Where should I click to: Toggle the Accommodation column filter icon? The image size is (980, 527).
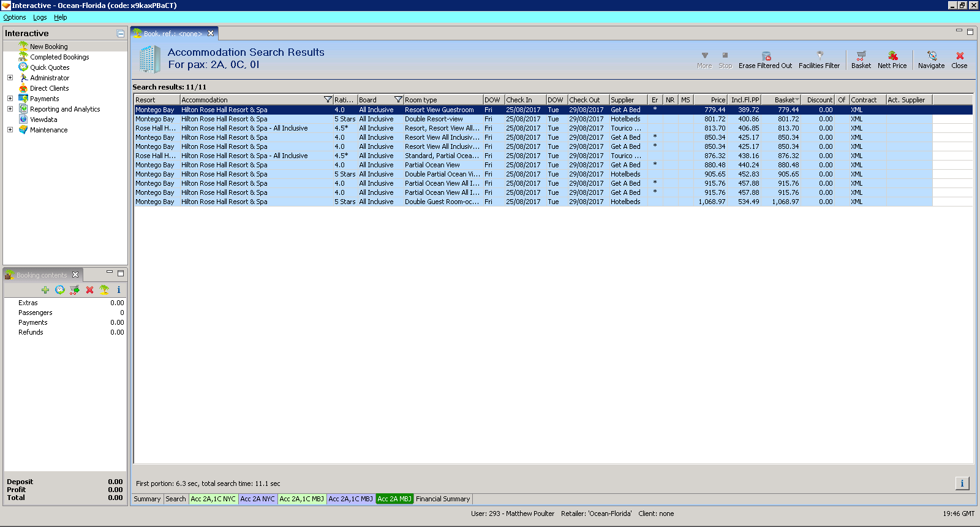tap(328, 100)
